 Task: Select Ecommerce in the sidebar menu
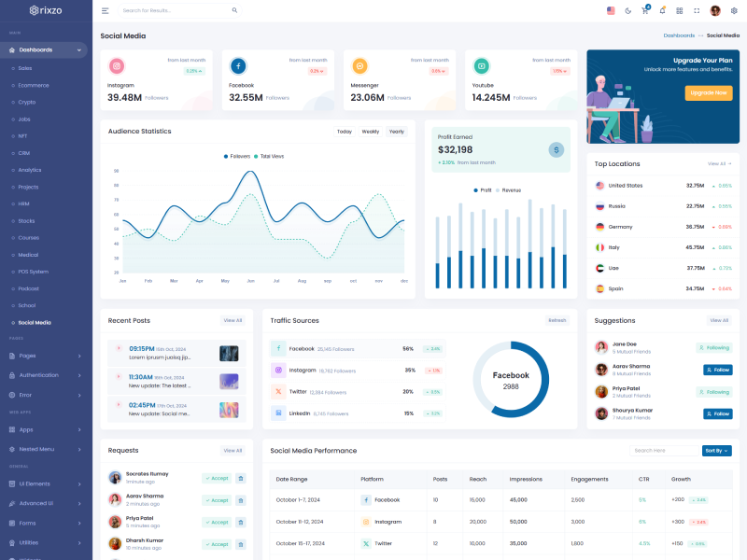point(34,85)
